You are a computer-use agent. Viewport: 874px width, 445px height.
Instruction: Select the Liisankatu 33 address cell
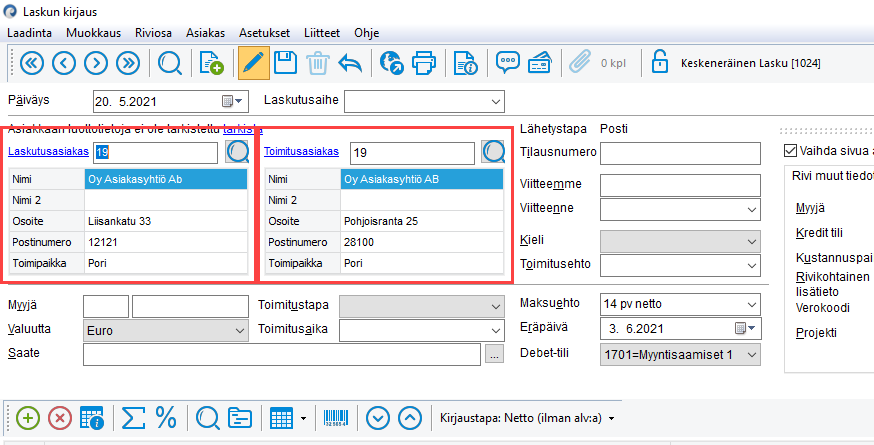(x=166, y=221)
